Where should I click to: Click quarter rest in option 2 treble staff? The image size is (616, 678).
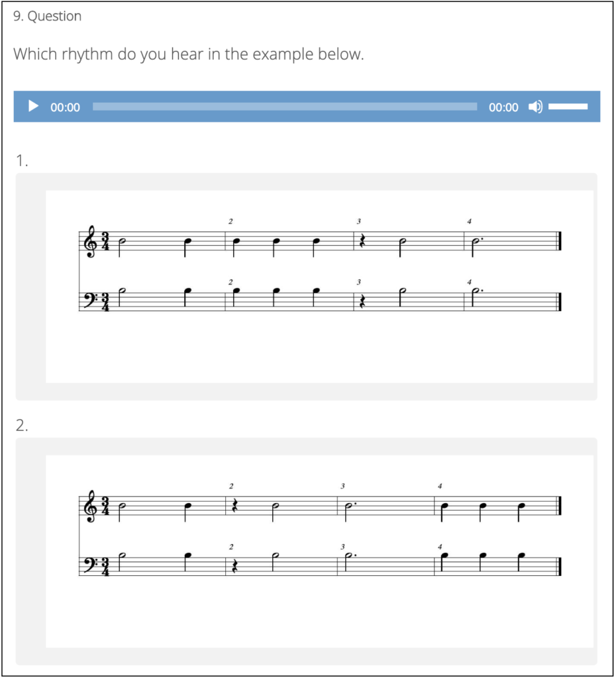pos(233,508)
